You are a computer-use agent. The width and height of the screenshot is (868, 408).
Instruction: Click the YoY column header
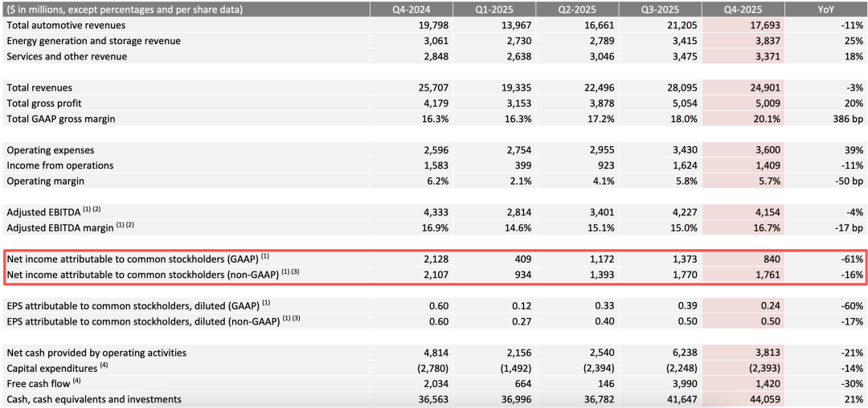pyautogui.click(x=825, y=9)
